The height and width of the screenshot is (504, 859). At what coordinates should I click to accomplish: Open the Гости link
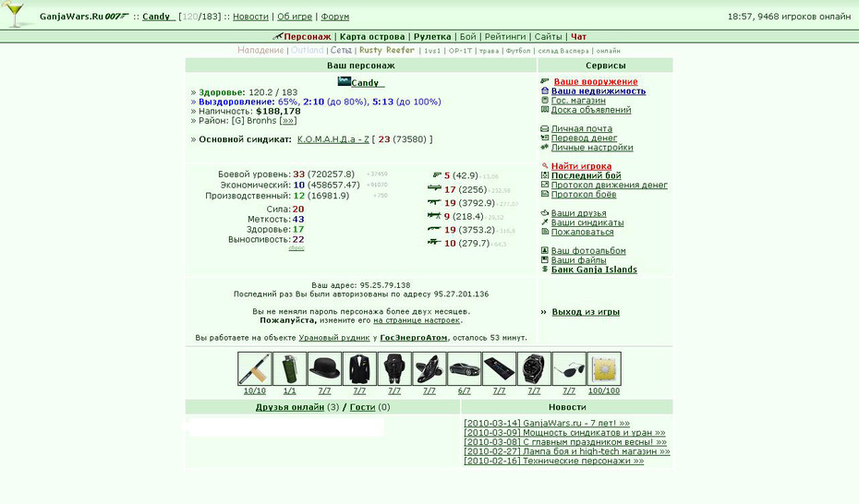pyautogui.click(x=363, y=407)
